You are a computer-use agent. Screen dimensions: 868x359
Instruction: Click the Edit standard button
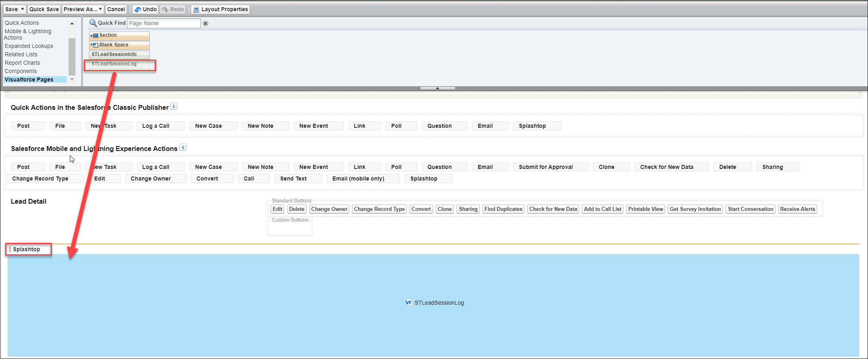(277, 209)
